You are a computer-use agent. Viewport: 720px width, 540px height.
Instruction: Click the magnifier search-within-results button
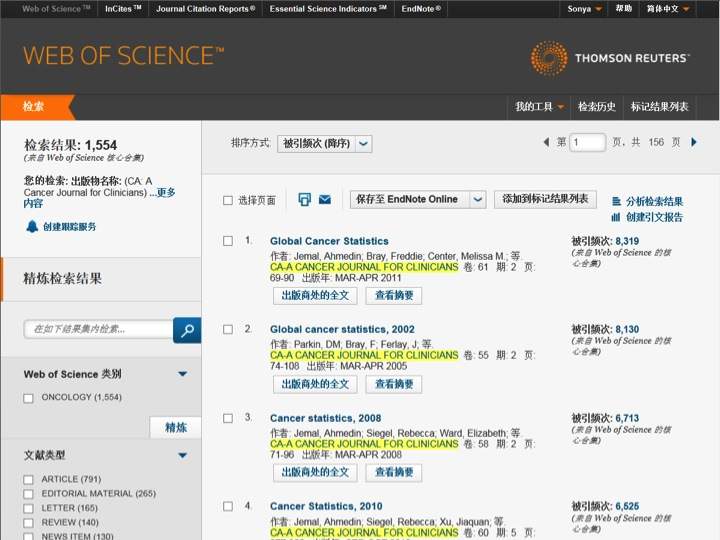[x=187, y=330]
